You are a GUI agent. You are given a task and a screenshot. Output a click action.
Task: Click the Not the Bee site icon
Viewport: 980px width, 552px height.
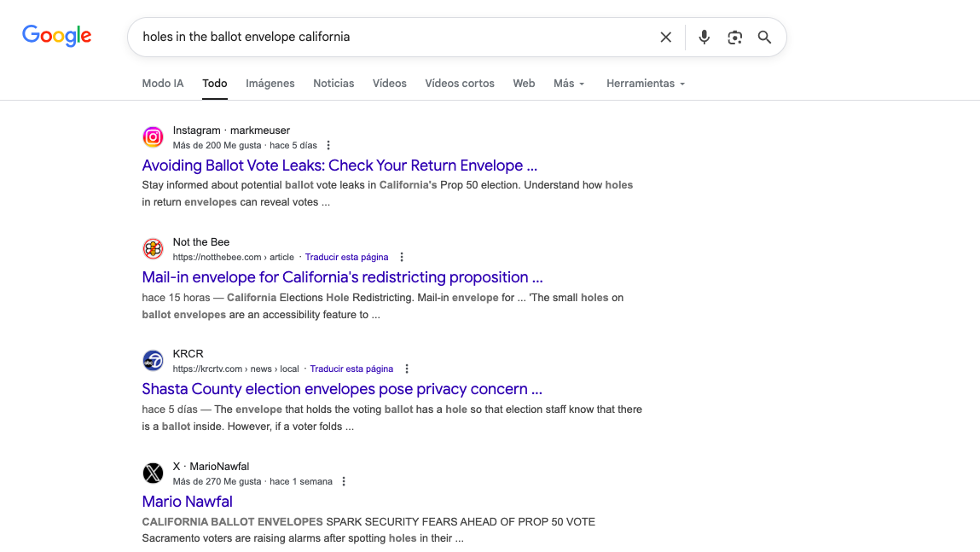coord(153,248)
